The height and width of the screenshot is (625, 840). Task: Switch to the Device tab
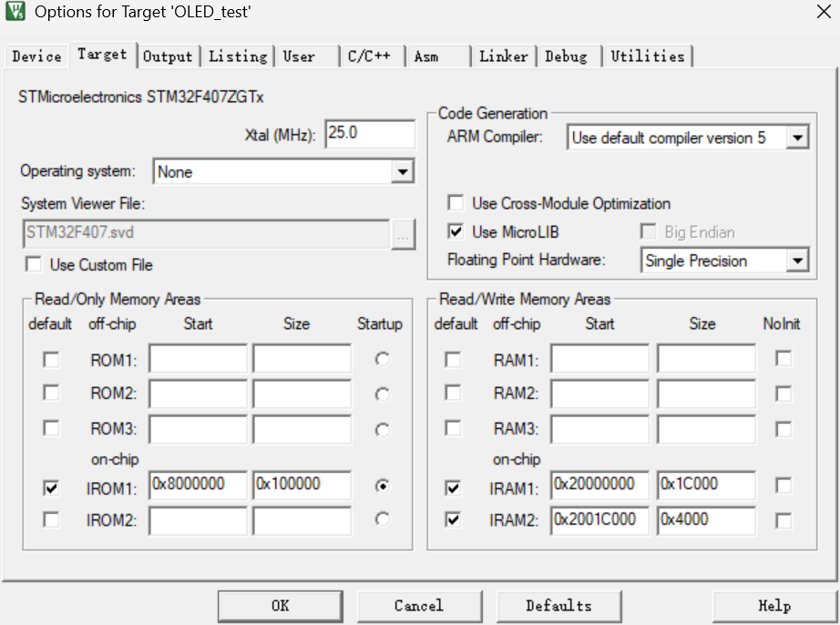pos(36,56)
